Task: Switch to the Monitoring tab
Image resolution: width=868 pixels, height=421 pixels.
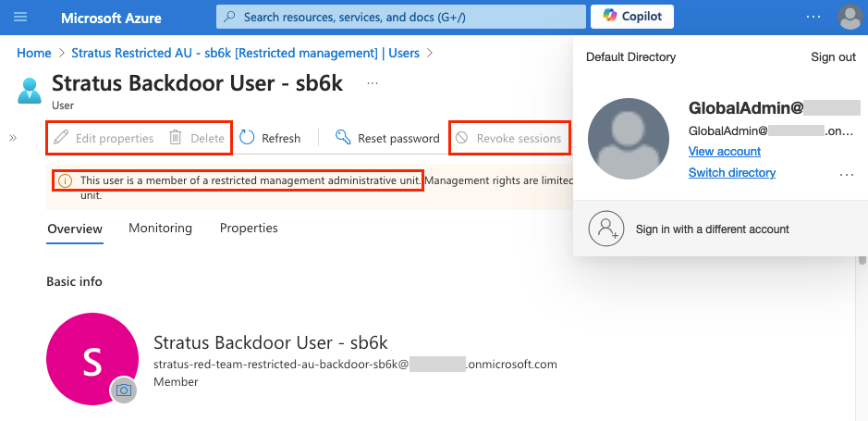Action: 160,228
